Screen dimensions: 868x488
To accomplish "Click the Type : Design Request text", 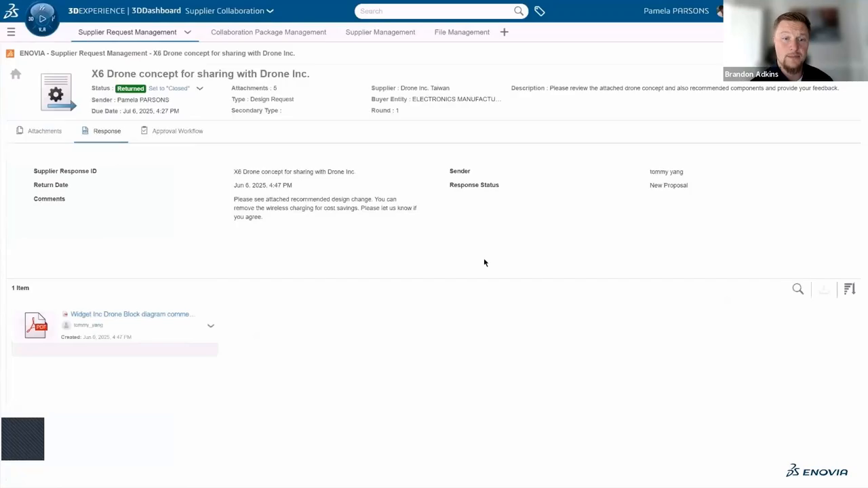I will [262, 99].
